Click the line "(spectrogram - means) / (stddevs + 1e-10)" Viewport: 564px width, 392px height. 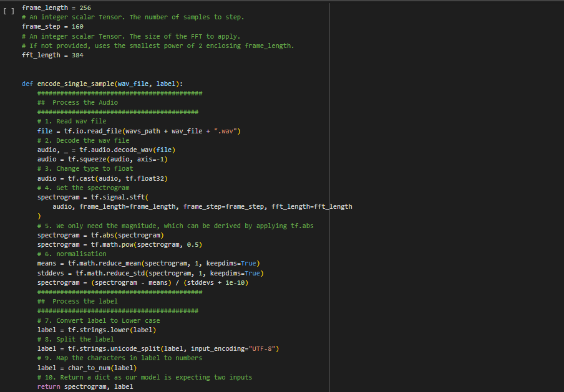(170, 283)
